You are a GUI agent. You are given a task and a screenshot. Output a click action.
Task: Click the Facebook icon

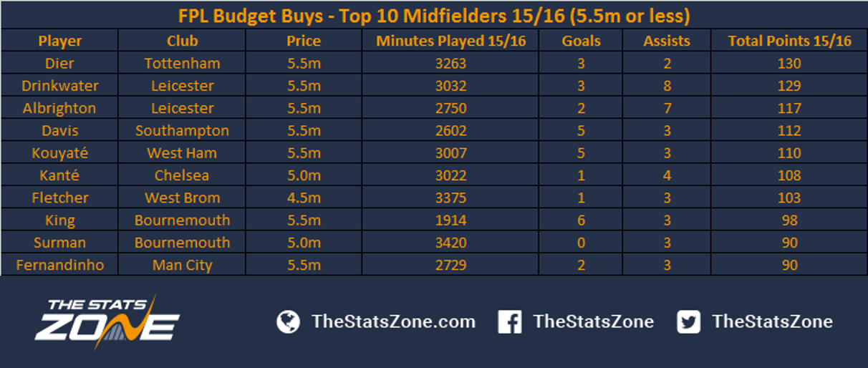(509, 321)
